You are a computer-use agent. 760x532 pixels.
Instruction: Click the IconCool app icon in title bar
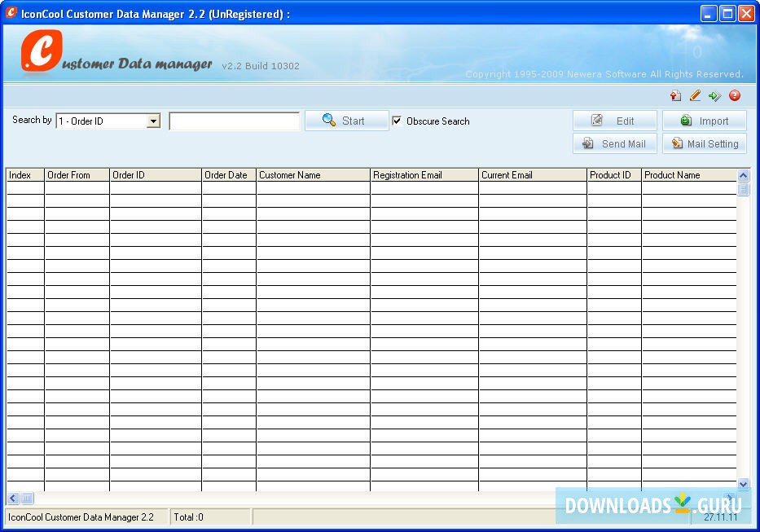click(x=11, y=13)
